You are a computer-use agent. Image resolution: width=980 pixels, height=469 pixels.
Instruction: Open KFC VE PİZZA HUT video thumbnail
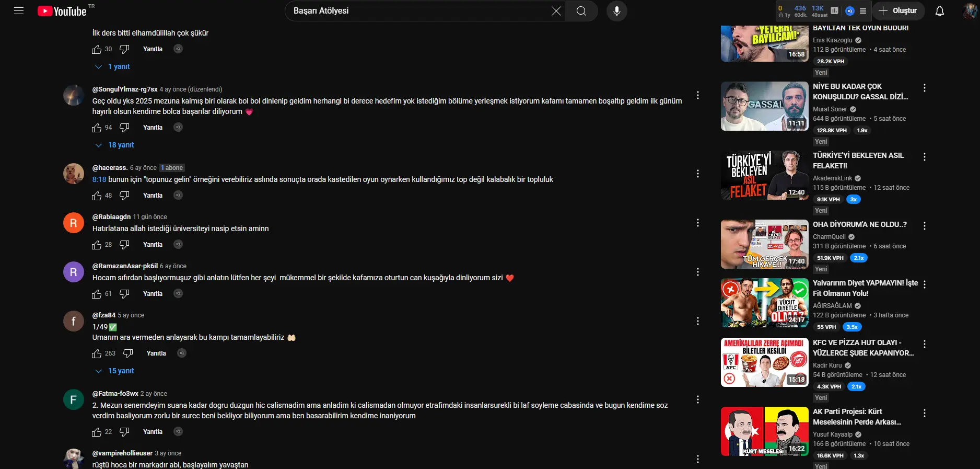pos(765,362)
